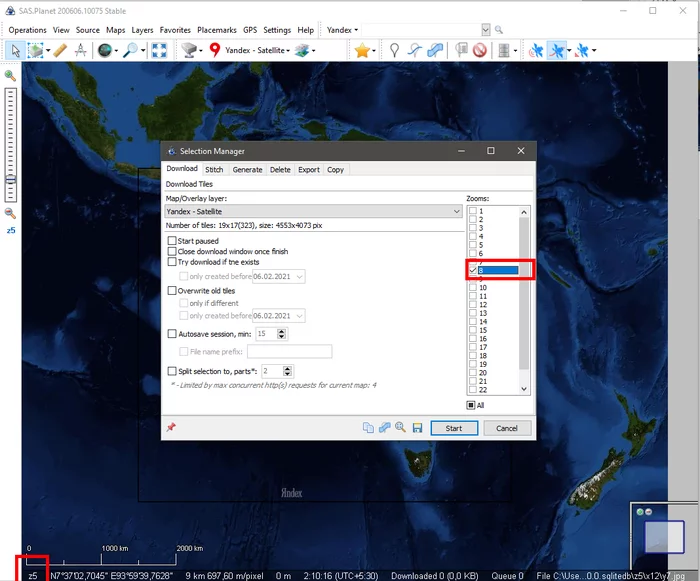Click the zoom out magnifier on left bar
Viewport: 700px width, 581px height.
coord(10,213)
